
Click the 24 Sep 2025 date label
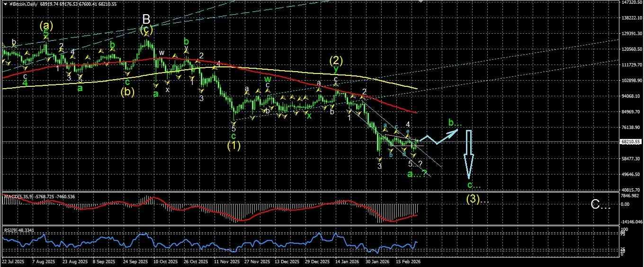[134, 261]
